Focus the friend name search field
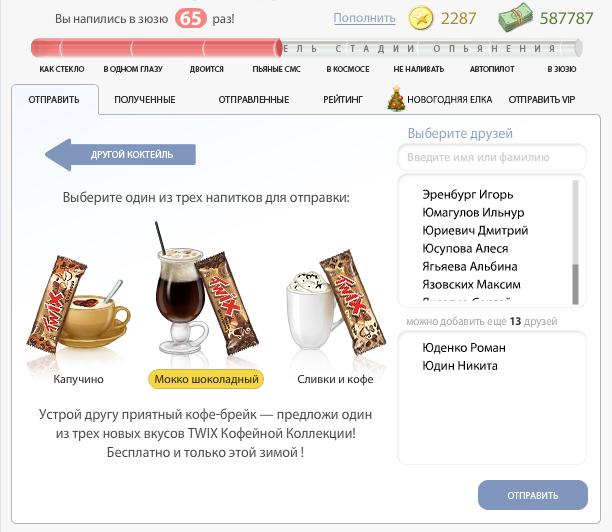Image resolution: width=612 pixels, height=532 pixels. 492,157
